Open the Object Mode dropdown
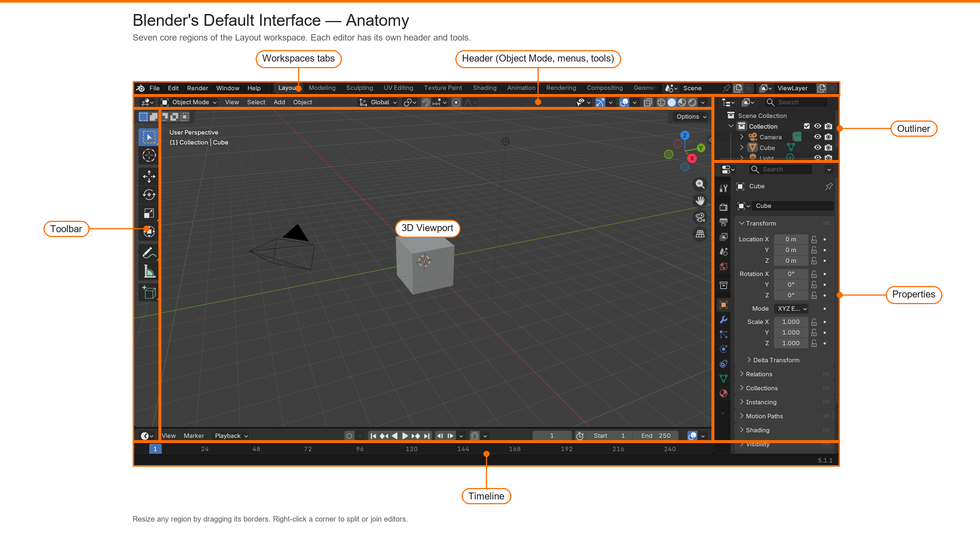 pyautogui.click(x=189, y=102)
